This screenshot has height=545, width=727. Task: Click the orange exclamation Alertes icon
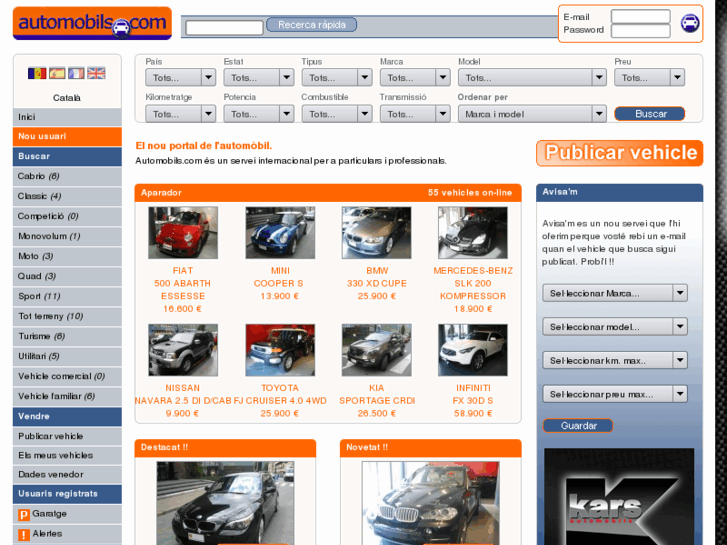point(24,534)
